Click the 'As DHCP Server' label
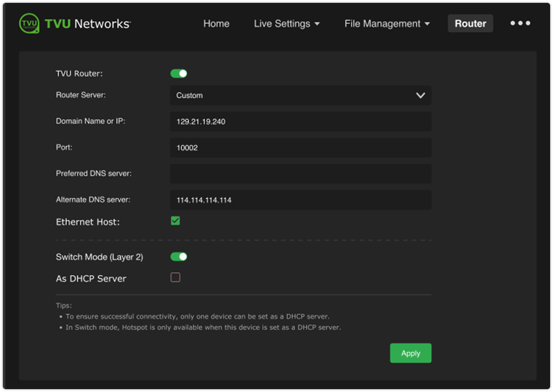The image size is (553, 392). (91, 279)
